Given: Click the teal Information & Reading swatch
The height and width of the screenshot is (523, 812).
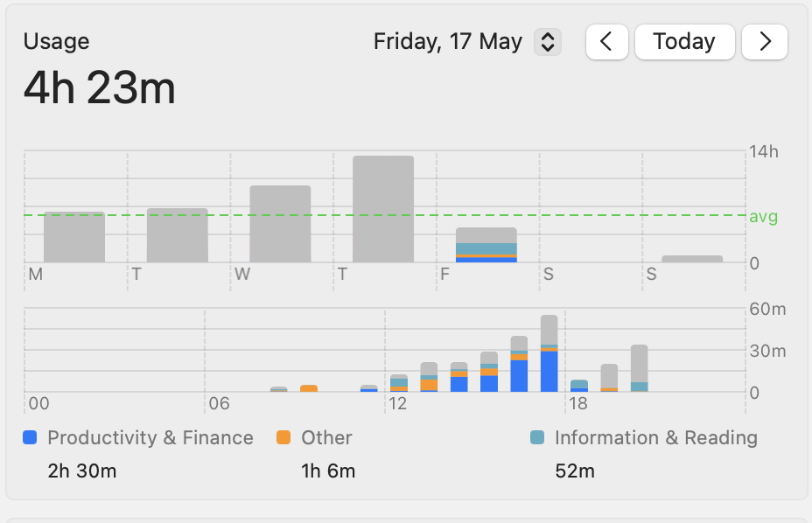Looking at the screenshot, I should tap(537, 438).
